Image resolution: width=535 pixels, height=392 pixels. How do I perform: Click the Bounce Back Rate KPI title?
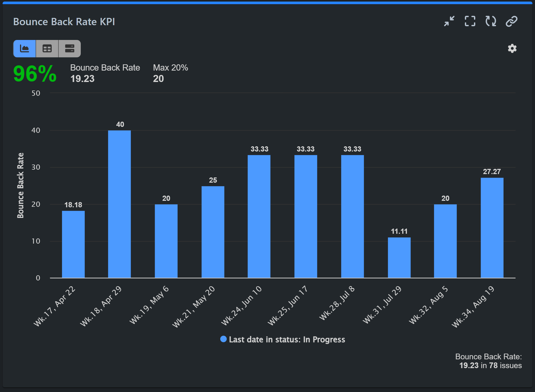(64, 22)
